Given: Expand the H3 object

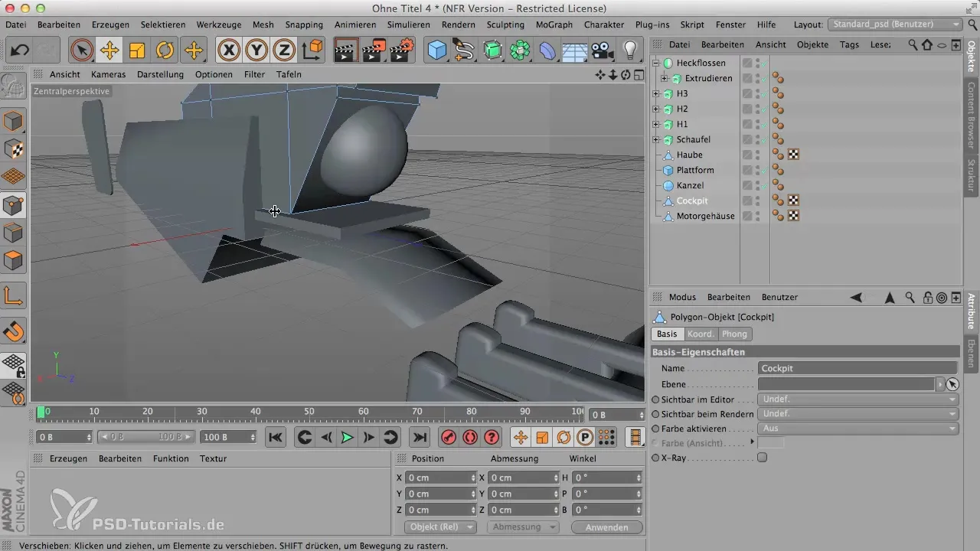Looking at the screenshot, I should (656, 93).
